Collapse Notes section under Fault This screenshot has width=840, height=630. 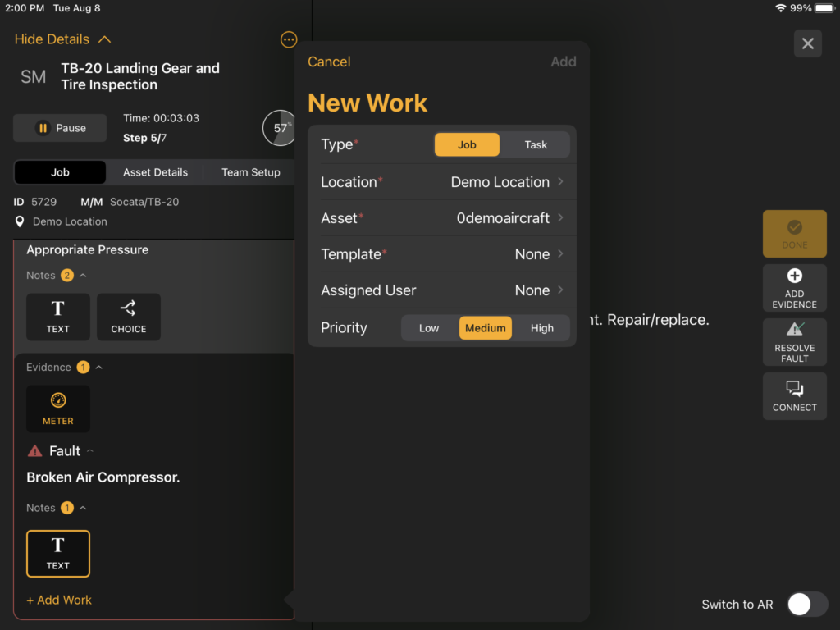[83, 508]
